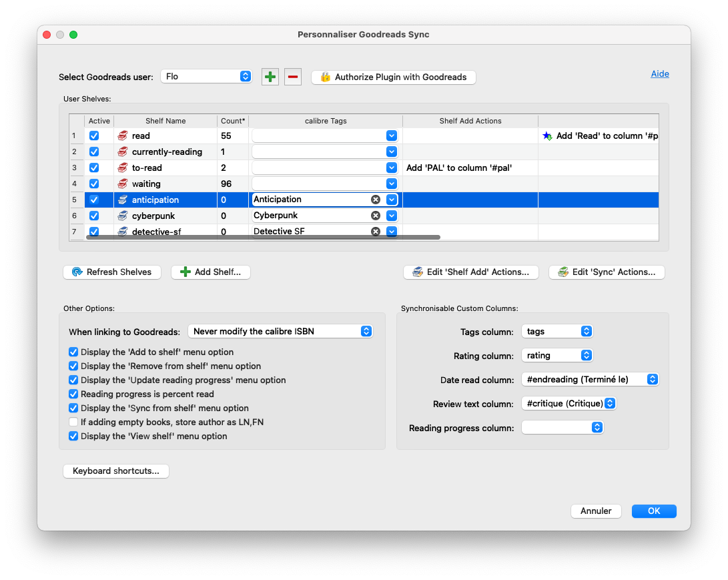
Task: Toggle 'Reading progress is percent read'
Action: 73,394
